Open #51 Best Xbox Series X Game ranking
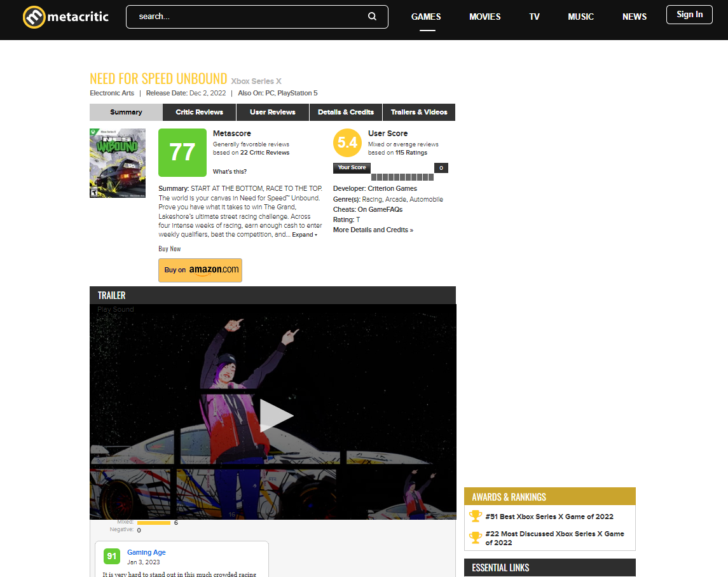728x577 pixels. [549, 517]
